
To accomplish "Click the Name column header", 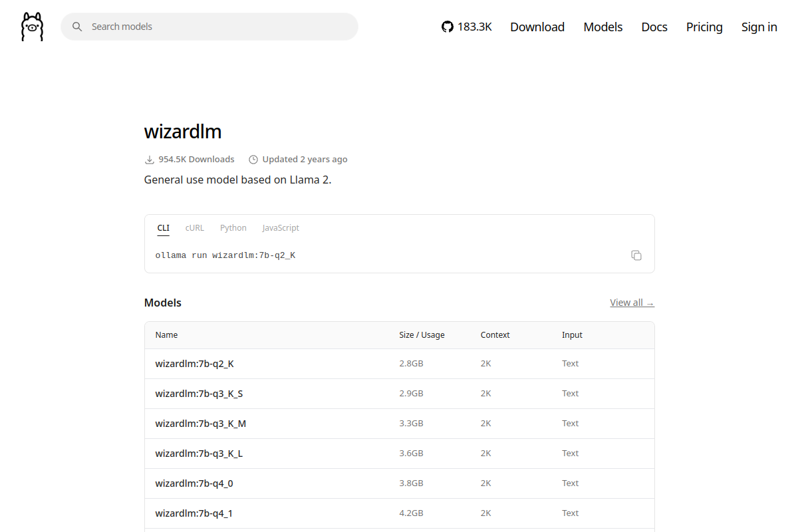I will 166,335.
